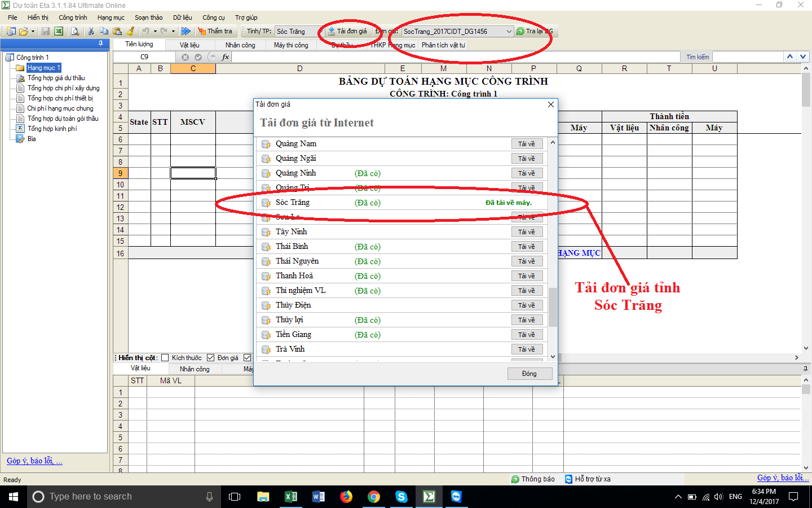The width and height of the screenshot is (812, 508).
Task: Click the Paste clipboard icon
Action: point(117,31)
